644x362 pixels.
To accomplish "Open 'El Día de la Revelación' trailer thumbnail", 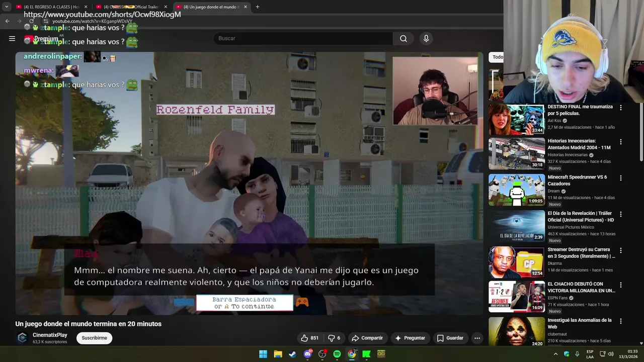I will [x=517, y=226].
